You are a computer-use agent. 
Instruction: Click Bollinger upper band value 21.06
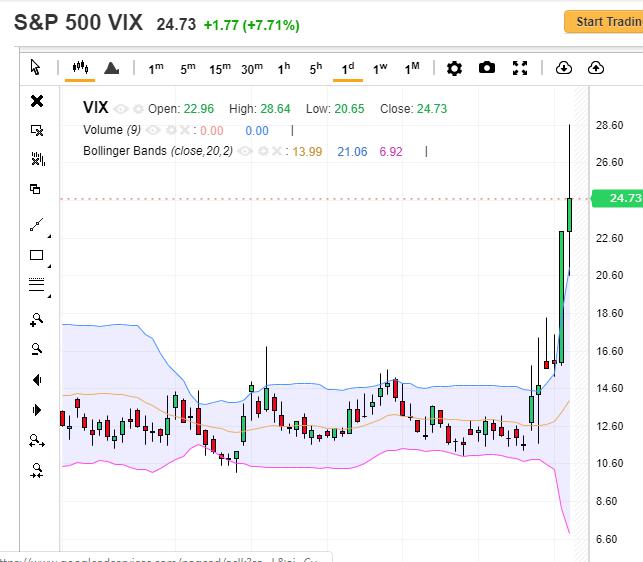click(x=352, y=152)
